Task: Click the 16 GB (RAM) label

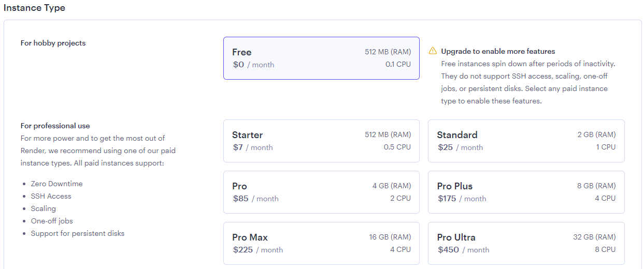Action: tap(390, 237)
